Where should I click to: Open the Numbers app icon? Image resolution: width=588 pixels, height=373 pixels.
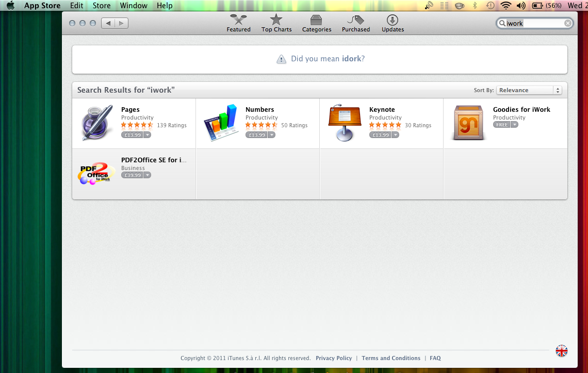pyautogui.click(x=221, y=123)
